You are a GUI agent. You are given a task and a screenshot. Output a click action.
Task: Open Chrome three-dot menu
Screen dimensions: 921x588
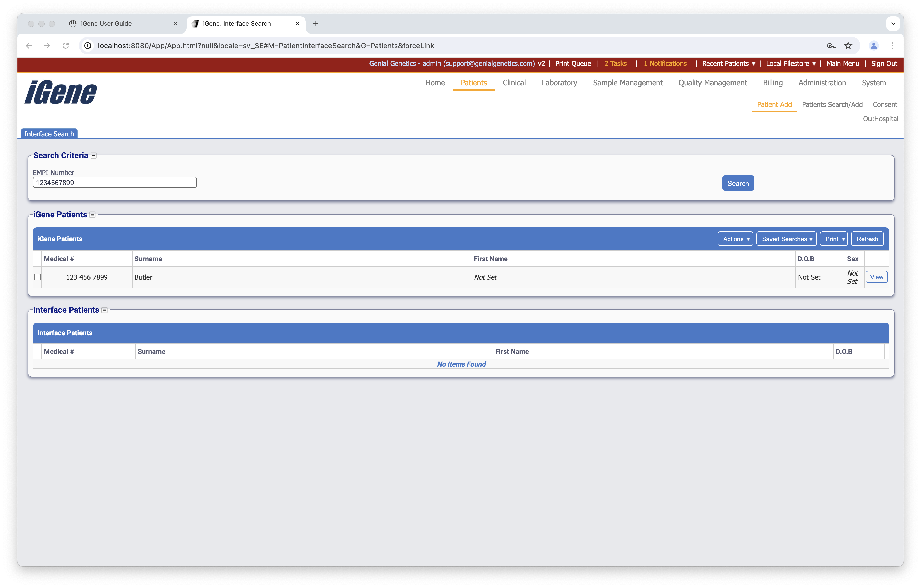click(892, 45)
